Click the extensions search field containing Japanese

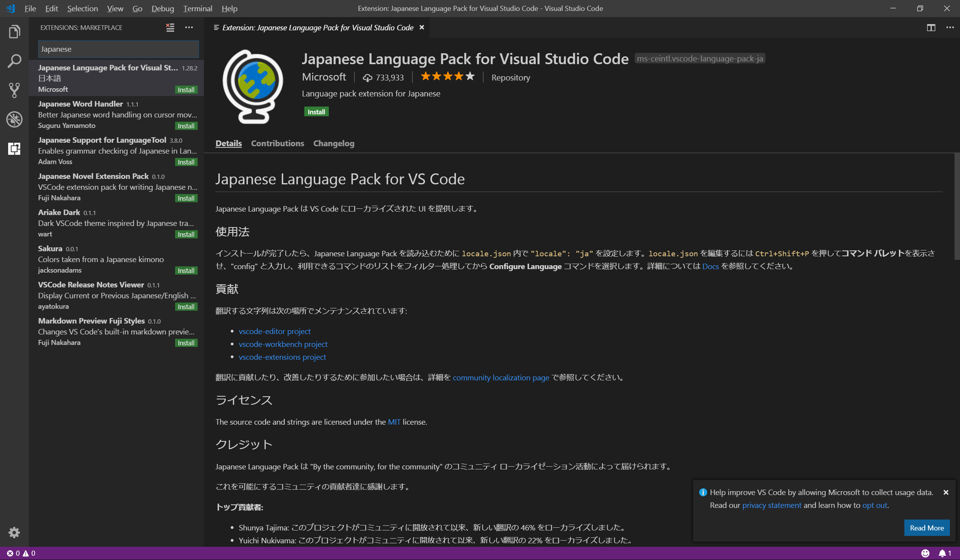pyautogui.click(x=118, y=49)
